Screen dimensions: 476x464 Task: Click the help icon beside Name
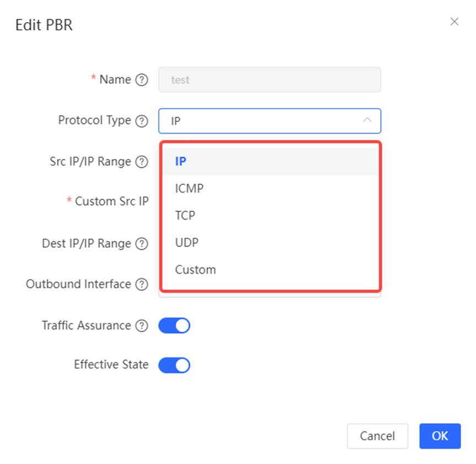click(x=142, y=80)
